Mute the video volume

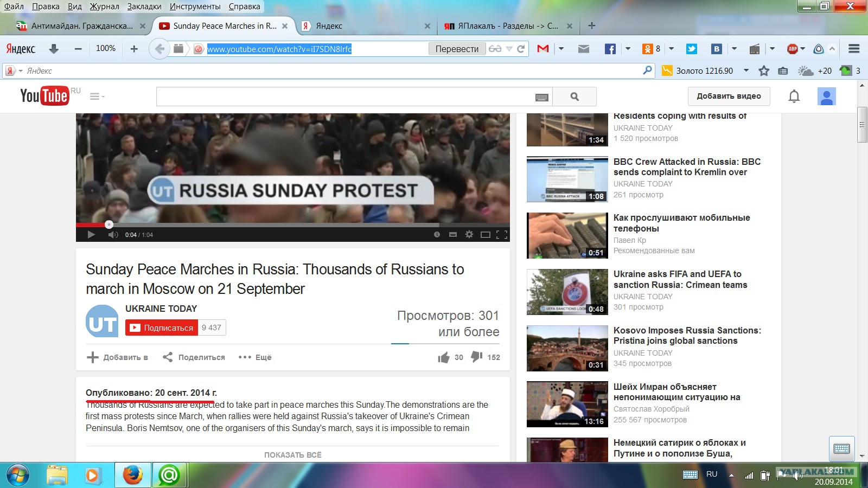click(x=113, y=234)
